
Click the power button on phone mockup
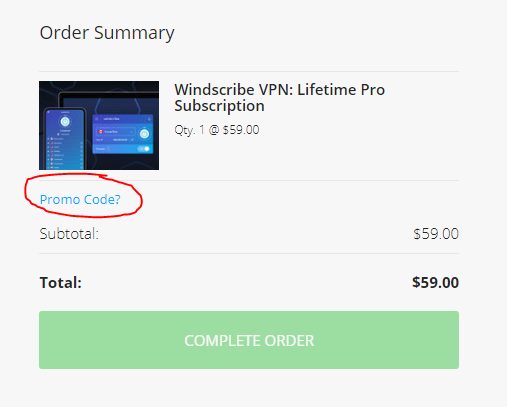[x=65, y=121]
